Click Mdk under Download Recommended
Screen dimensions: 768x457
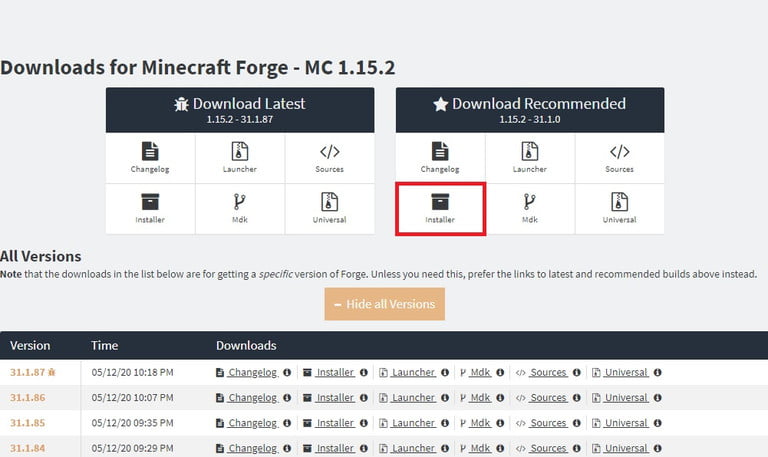coord(529,209)
